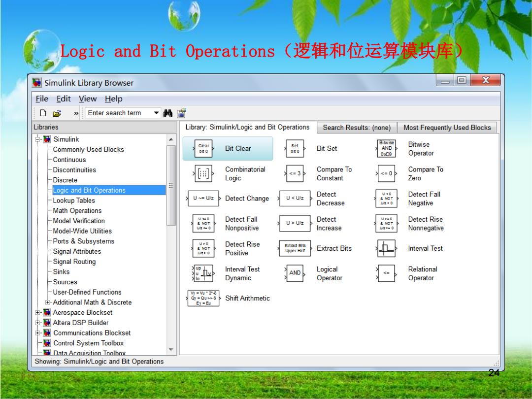Screen dimensions: 532x399
Task: Select the Combinatorial Logic block icon
Action: (203, 174)
